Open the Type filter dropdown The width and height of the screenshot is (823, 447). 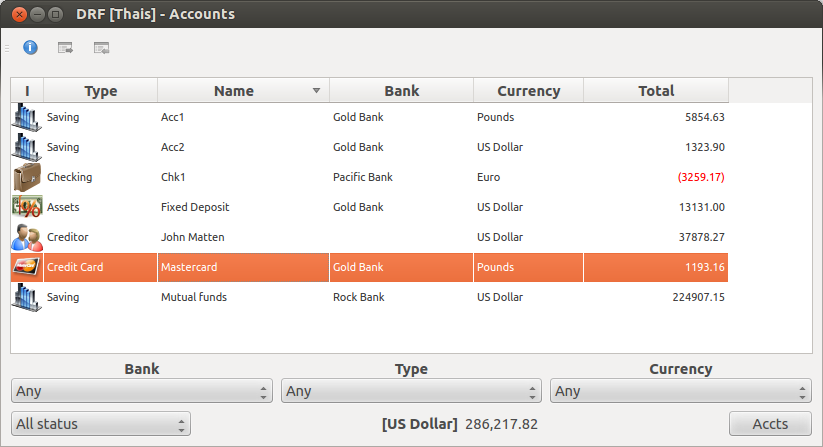pyautogui.click(x=411, y=391)
